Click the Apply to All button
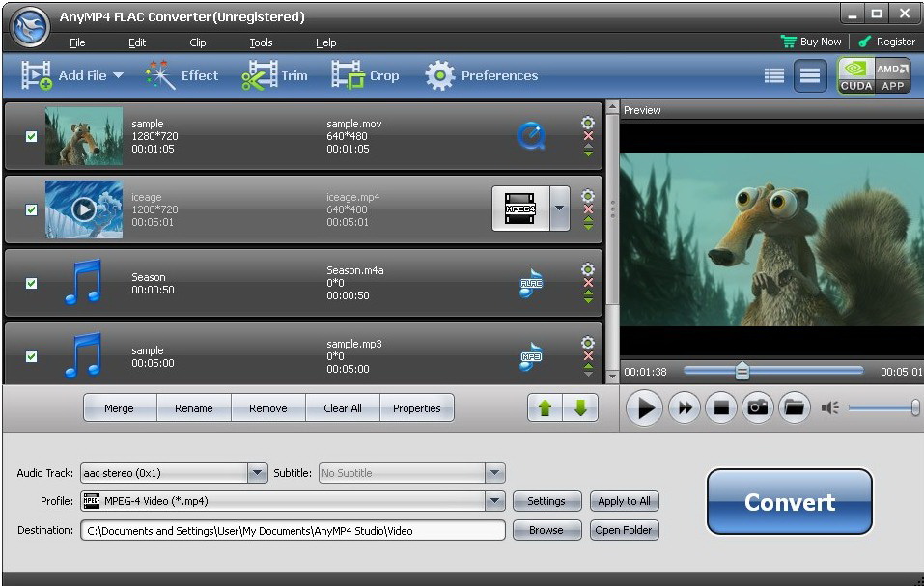 point(624,501)
